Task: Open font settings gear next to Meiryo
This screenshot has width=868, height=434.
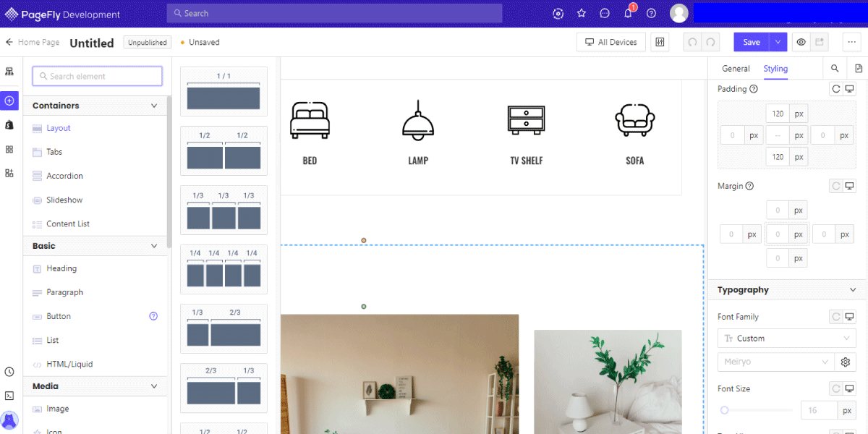Action: coord(845,362)
